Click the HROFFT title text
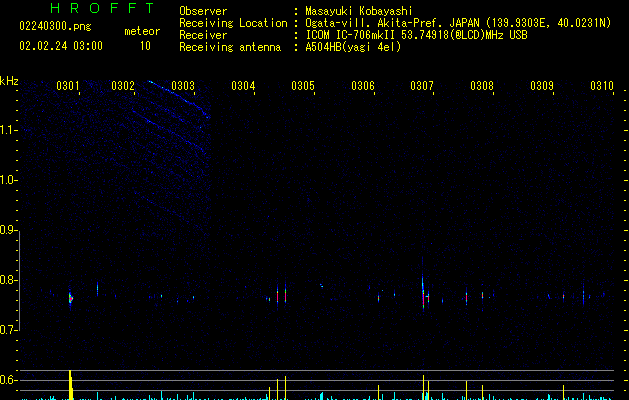 (x=102, y=8)
